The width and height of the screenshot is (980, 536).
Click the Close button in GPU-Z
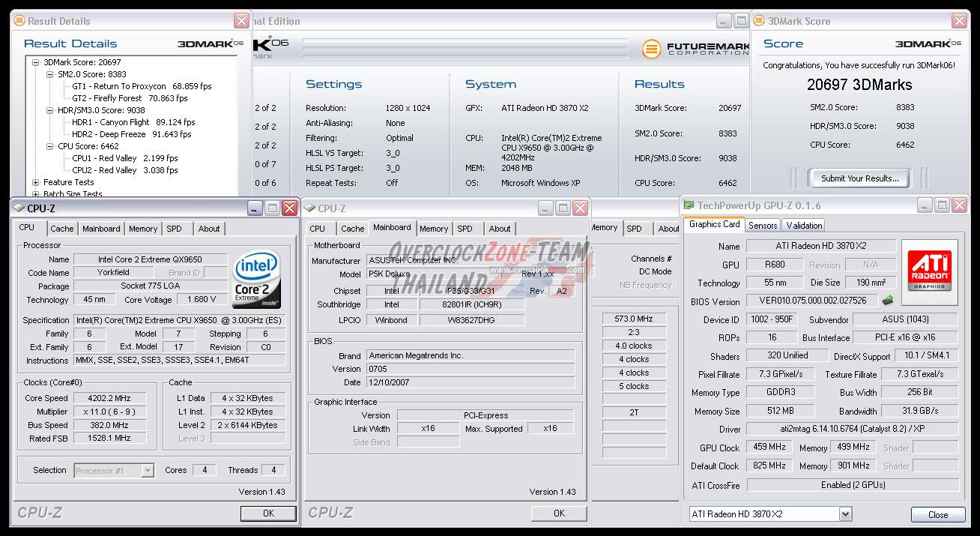point(938,514)
